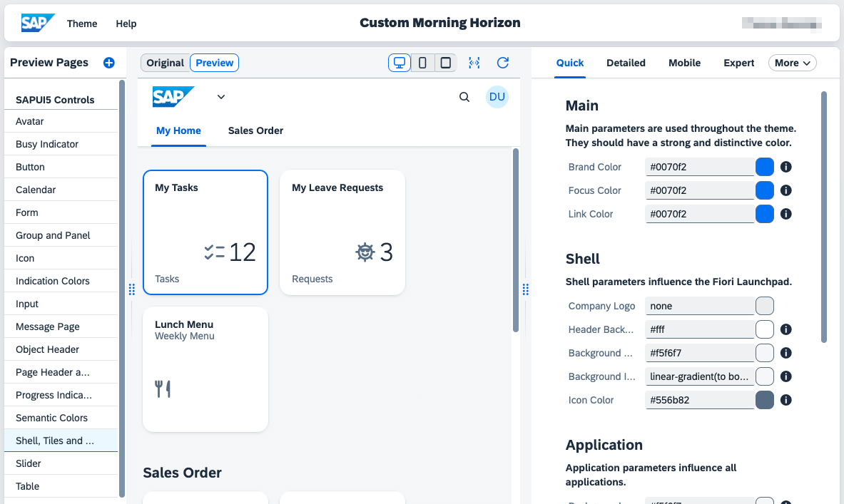The height and width of the screenshot is (504, 844).
Task: Click the right panel splitter grip
Action: coord(526,289)
